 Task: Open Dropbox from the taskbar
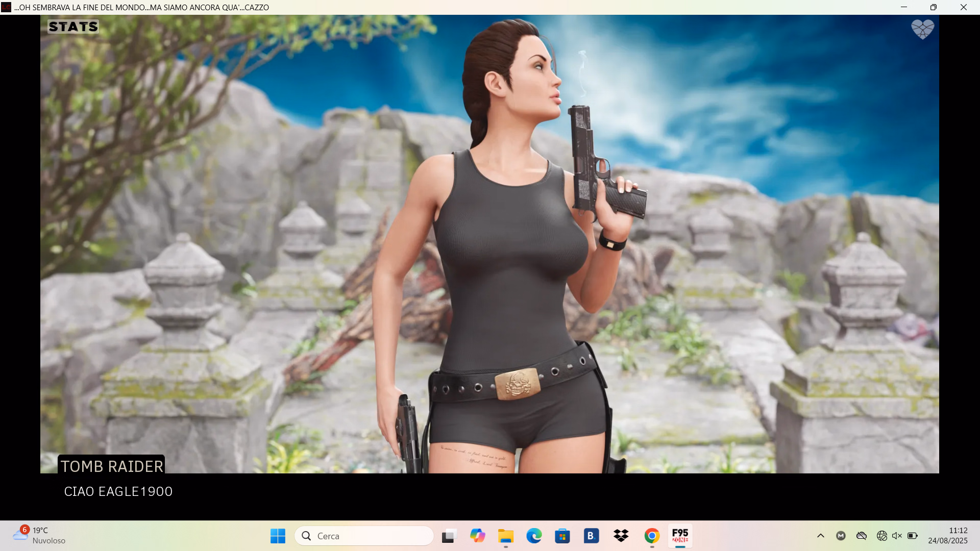click(621, 536)
